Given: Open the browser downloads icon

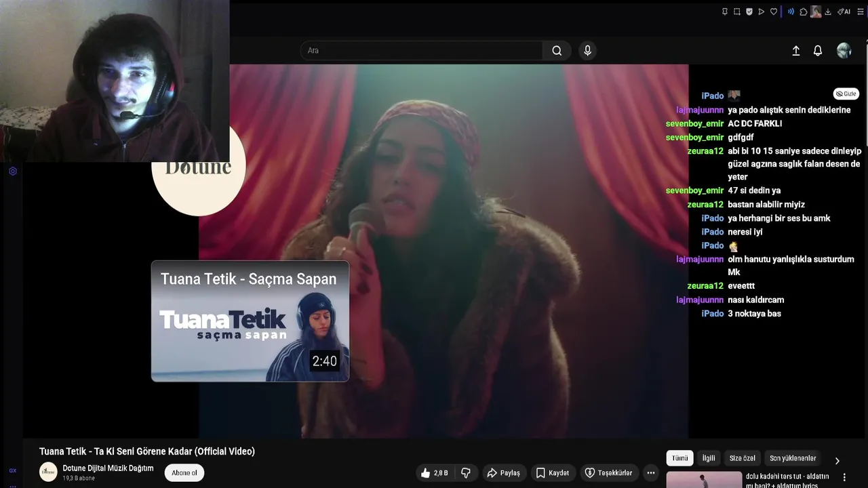Looking at the screenshot, I should coord(828,12).
